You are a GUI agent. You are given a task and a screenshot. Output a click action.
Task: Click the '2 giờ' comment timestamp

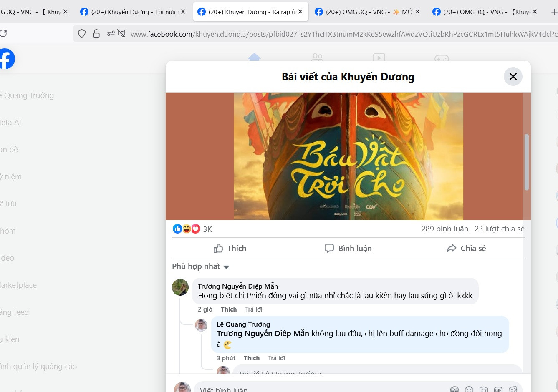coord(205,309)
